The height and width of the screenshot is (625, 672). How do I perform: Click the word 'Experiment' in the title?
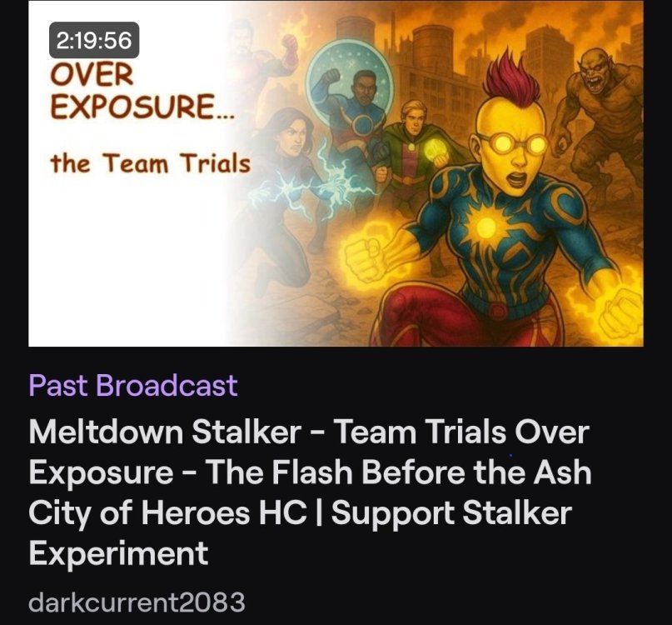119,553
